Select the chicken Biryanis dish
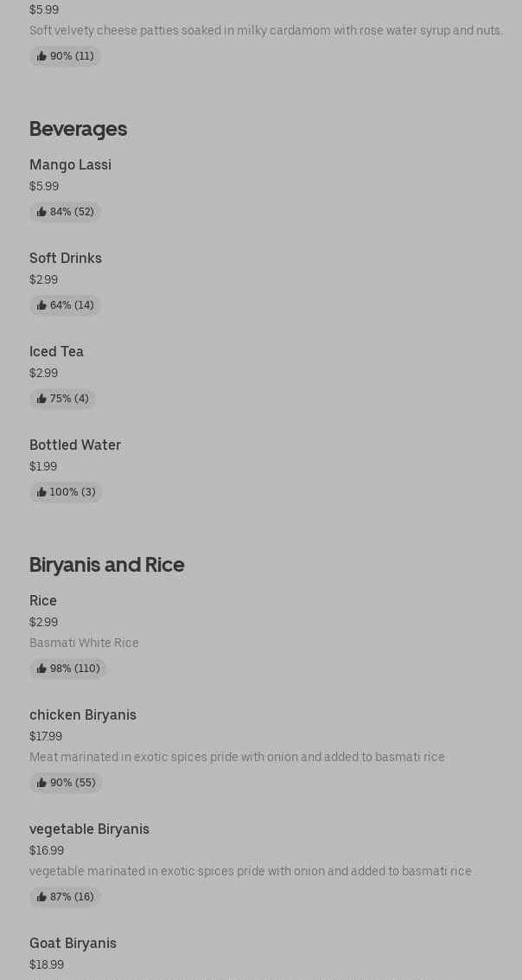This screenshot has width=522, height=980. tap(83, 714)
